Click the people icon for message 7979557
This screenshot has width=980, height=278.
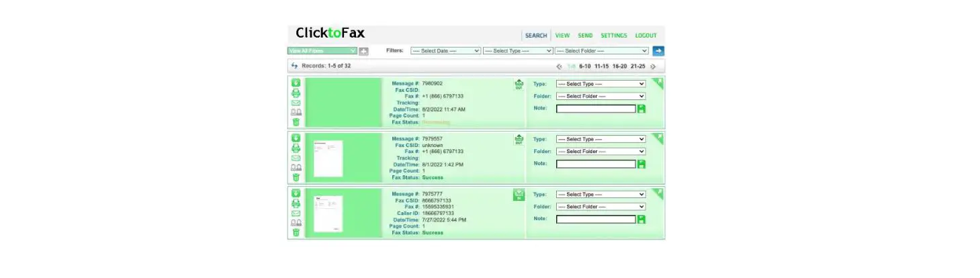click(x=296, y=167)
